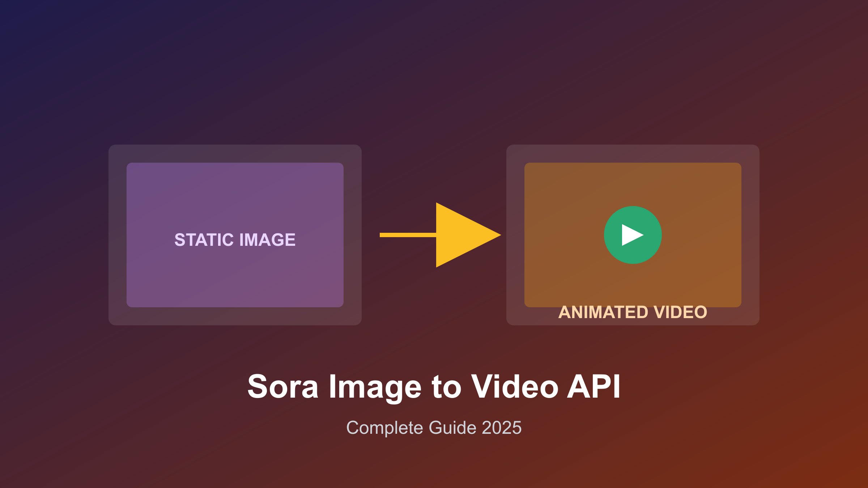The image size is (868, 488).
Task: Click the outer frame of the static image card
Action: (235, 154)
